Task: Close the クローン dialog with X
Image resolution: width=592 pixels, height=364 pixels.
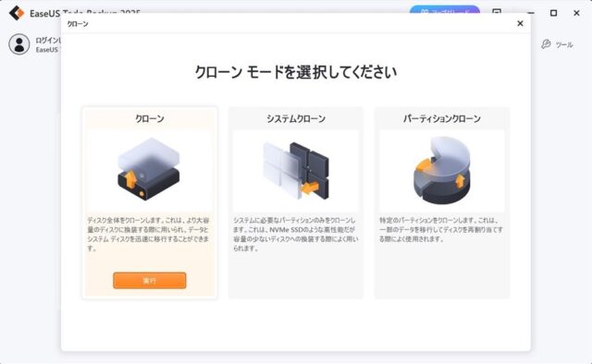Action: click(x=520, y=23)
